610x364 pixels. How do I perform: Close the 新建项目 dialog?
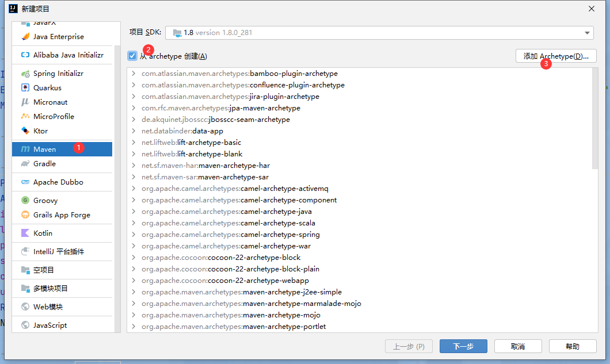[x=592, y=9]
